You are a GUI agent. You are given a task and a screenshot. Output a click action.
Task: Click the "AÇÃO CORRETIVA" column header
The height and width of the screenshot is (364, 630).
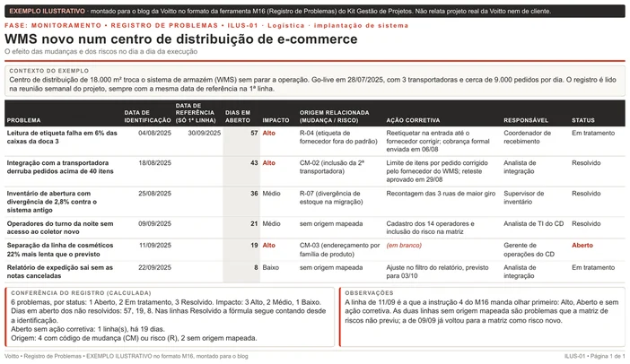click(x=413, y=120)
